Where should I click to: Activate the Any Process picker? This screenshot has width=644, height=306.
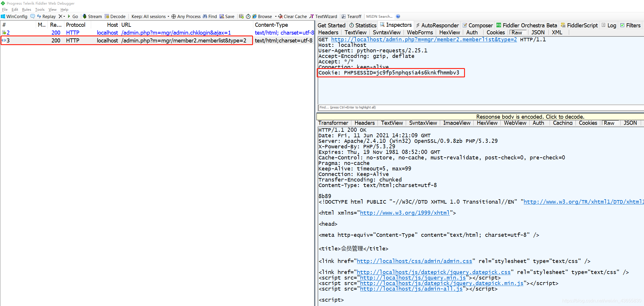coord(186,16)
